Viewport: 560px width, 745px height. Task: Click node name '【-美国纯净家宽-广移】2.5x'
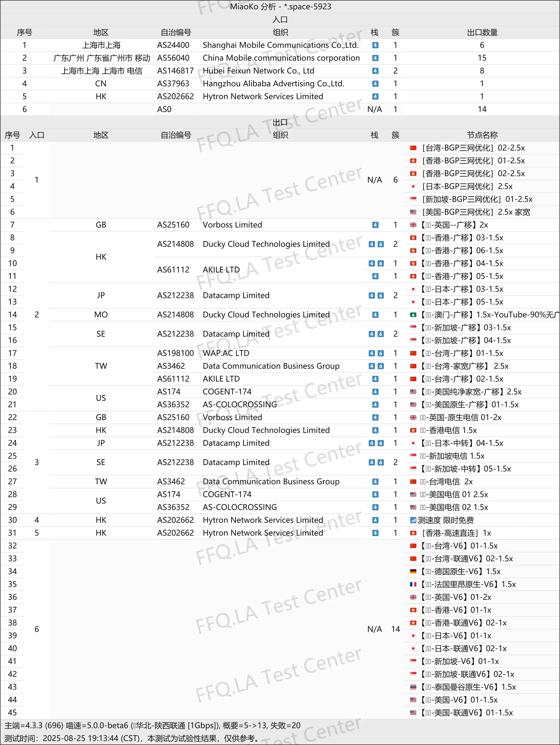[x=470, y=392]
